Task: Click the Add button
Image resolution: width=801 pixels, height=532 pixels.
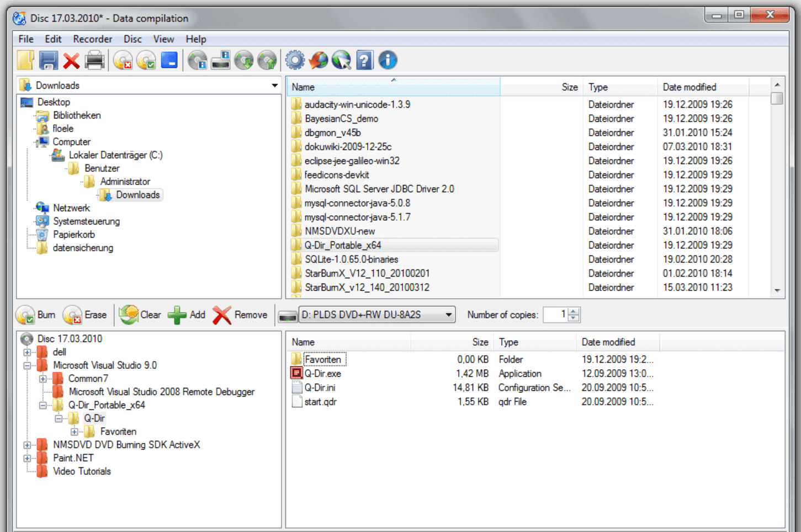Action: (x=187, y=315)
